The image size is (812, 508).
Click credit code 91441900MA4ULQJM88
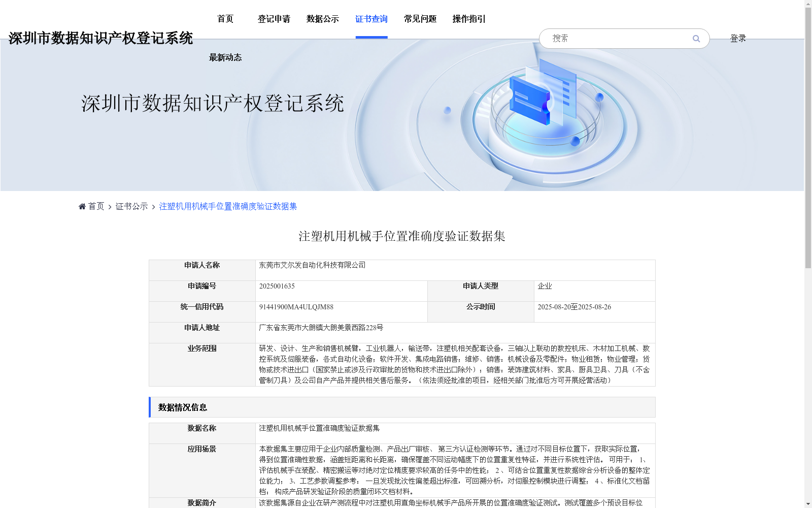pyautogui.click(x=296, y=307)
